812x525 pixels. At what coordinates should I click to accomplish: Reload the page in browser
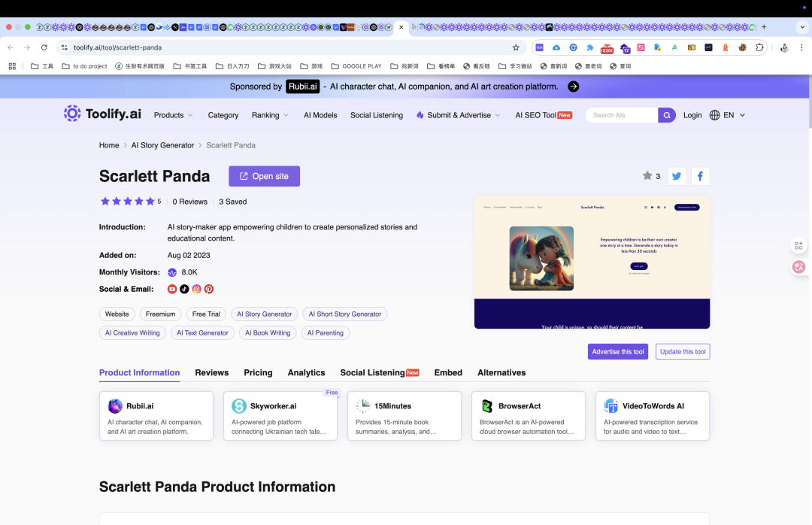pos(44,47)
